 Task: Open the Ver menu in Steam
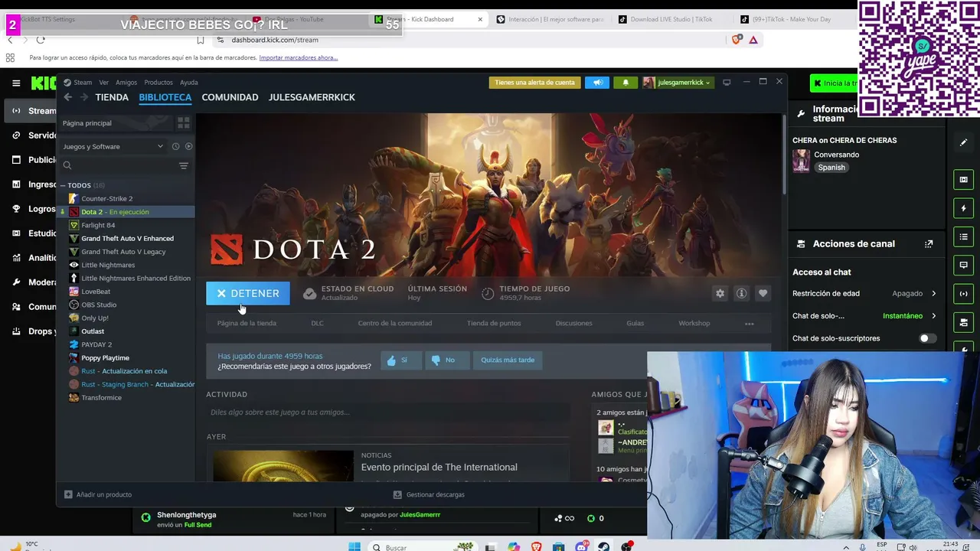click(x=104, y=83)
